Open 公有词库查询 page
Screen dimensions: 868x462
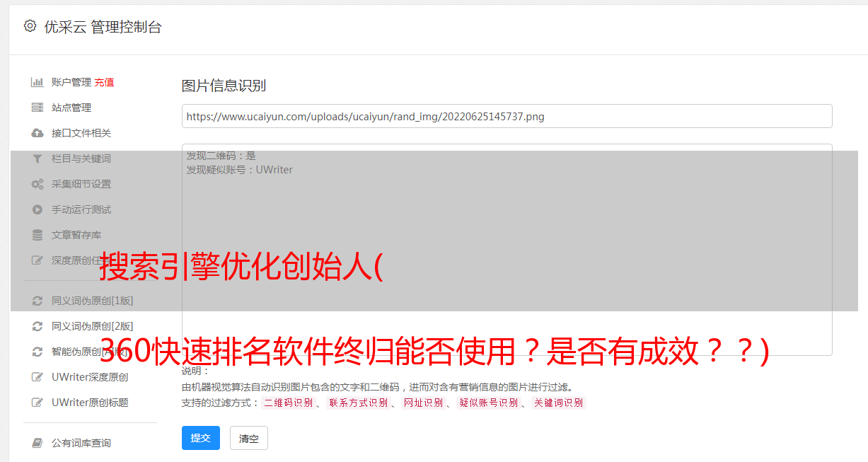click(x=81, y=443)
